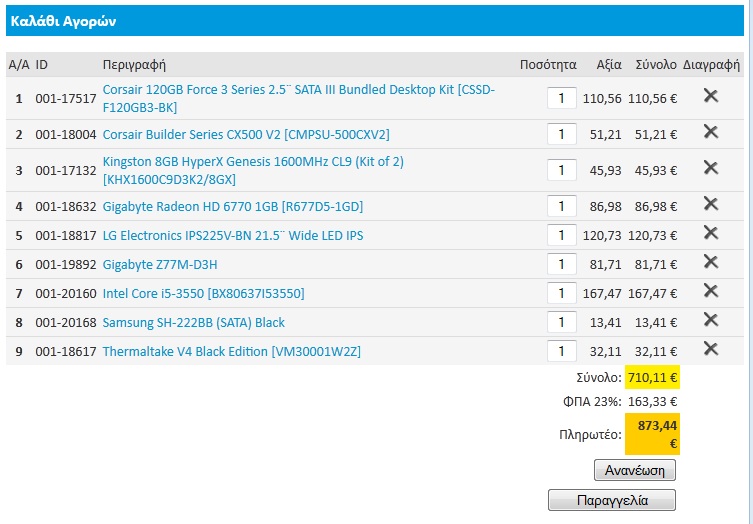Image resolution: width=753 pixels, height=524 pixels.
Task: Click the 51,21 € row total
Action: coord(656,134)
